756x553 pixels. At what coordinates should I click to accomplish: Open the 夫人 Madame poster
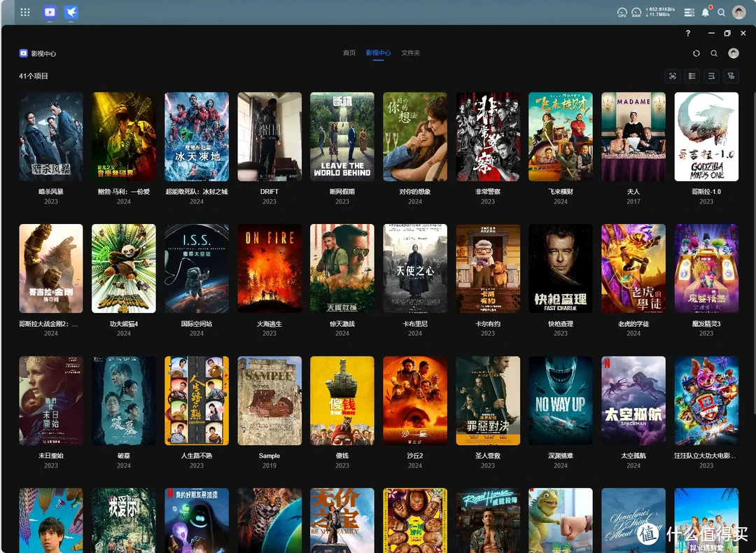pos(633,137)
